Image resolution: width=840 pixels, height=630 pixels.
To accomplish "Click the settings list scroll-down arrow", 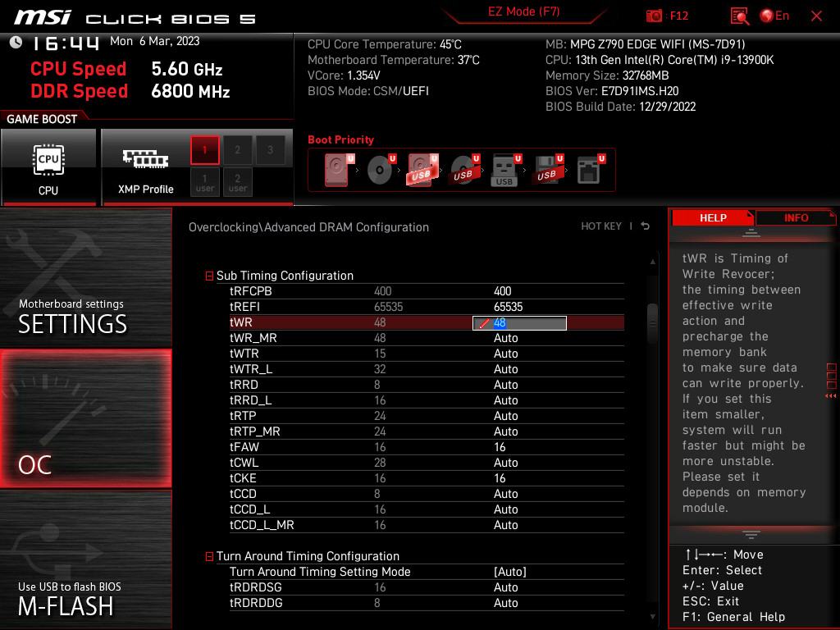I will point(652,617).
